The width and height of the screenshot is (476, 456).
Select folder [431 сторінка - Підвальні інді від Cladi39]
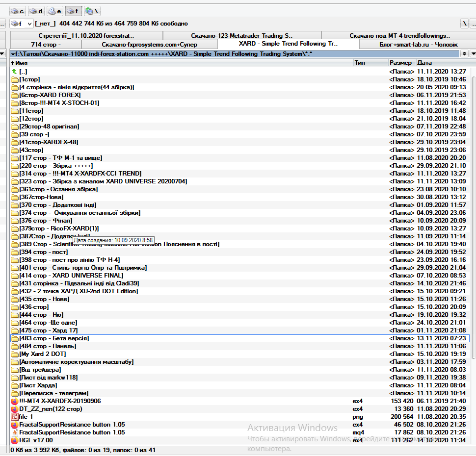[240, 283]
